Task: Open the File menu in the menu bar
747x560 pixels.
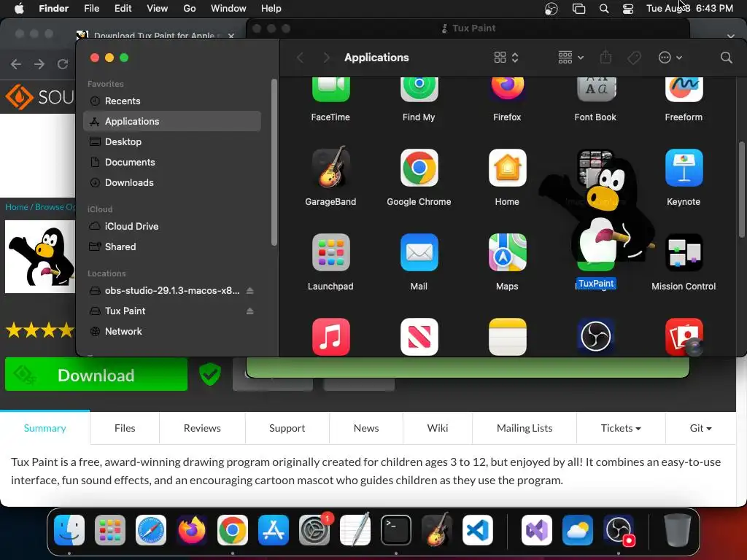Action: coord(91,9)
